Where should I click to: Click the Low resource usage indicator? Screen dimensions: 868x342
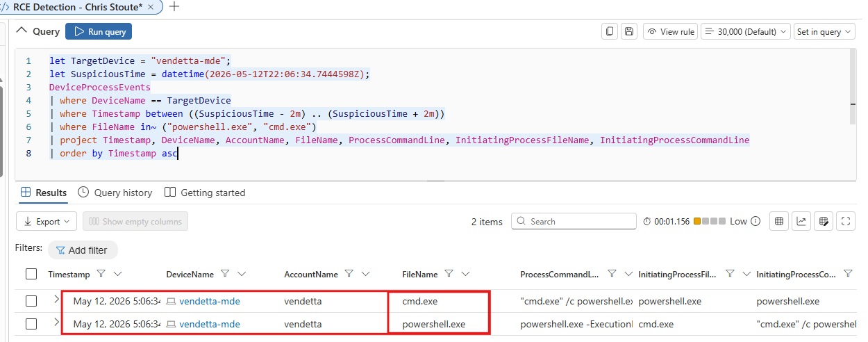click(x=720, y=221)
